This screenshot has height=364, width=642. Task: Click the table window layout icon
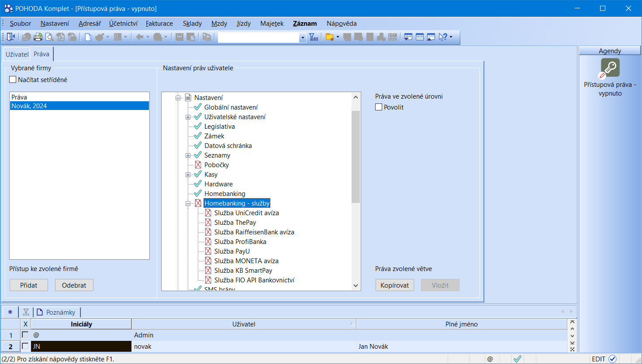click(420, 37)
